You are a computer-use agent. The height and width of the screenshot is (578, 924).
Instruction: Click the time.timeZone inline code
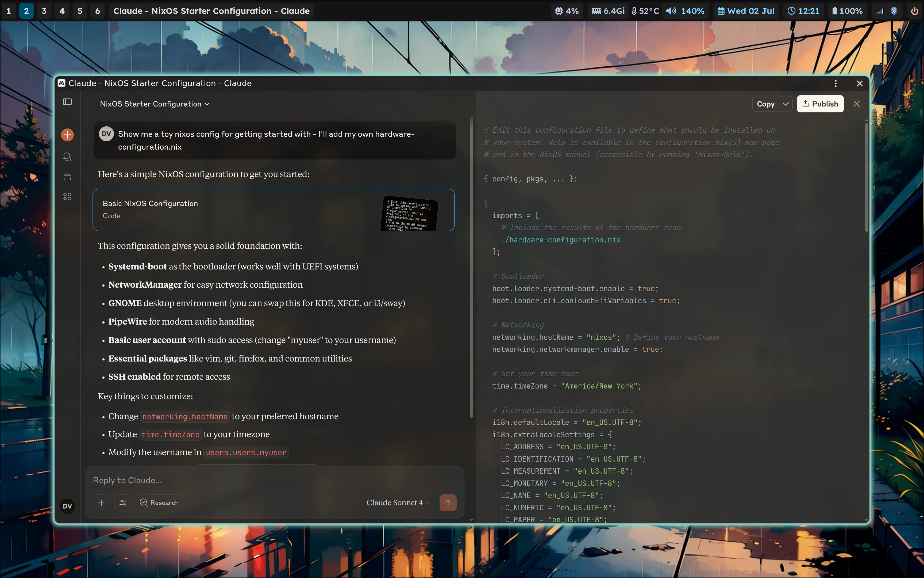point(170,435)
